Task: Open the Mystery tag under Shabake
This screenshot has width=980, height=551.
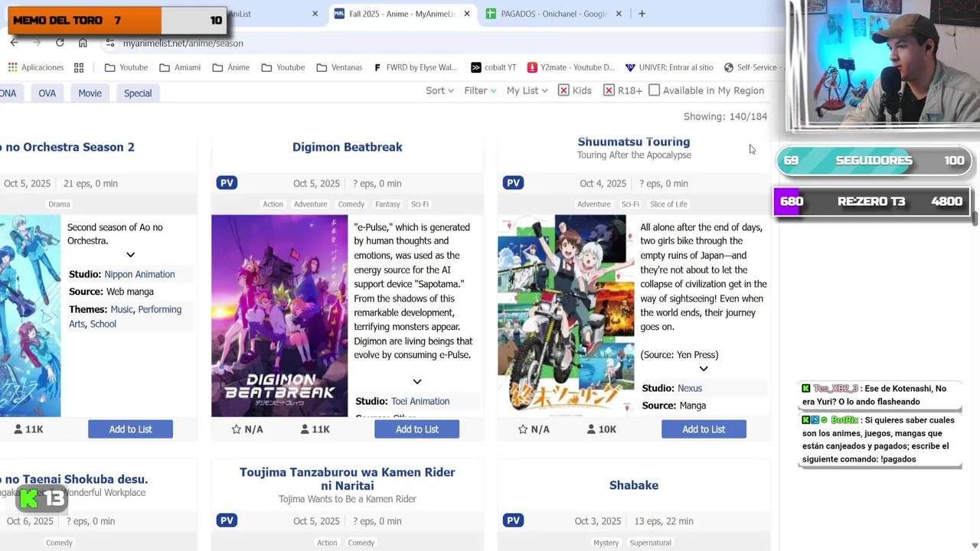Action: (606, 543)
